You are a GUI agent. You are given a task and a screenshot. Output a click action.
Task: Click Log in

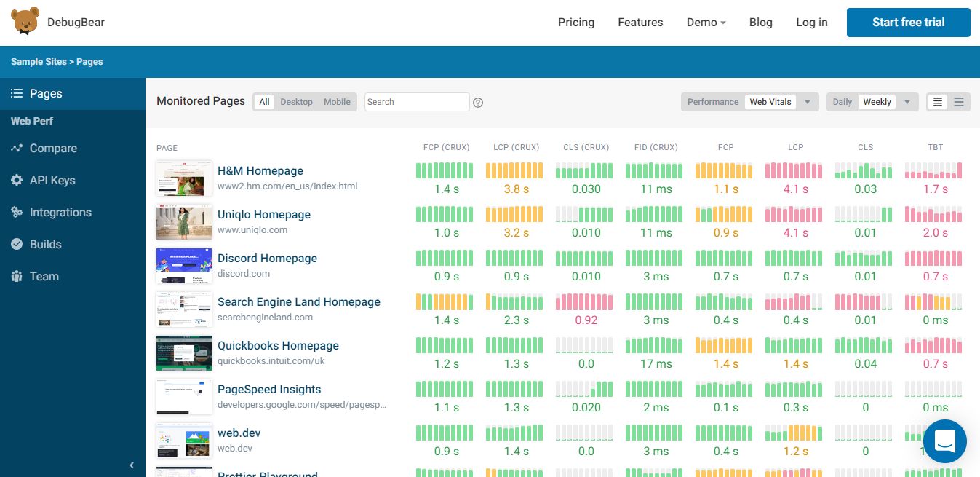tap(812, 23)
